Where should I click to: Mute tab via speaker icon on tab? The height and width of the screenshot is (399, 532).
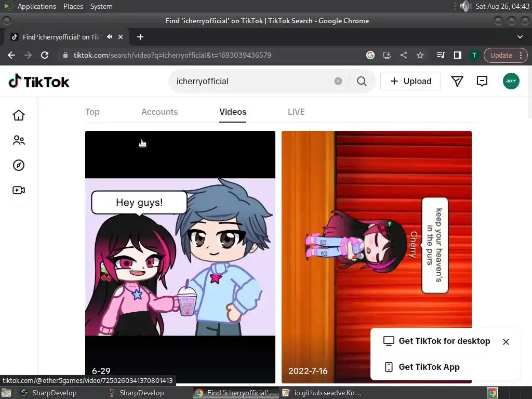coord(109,37)
